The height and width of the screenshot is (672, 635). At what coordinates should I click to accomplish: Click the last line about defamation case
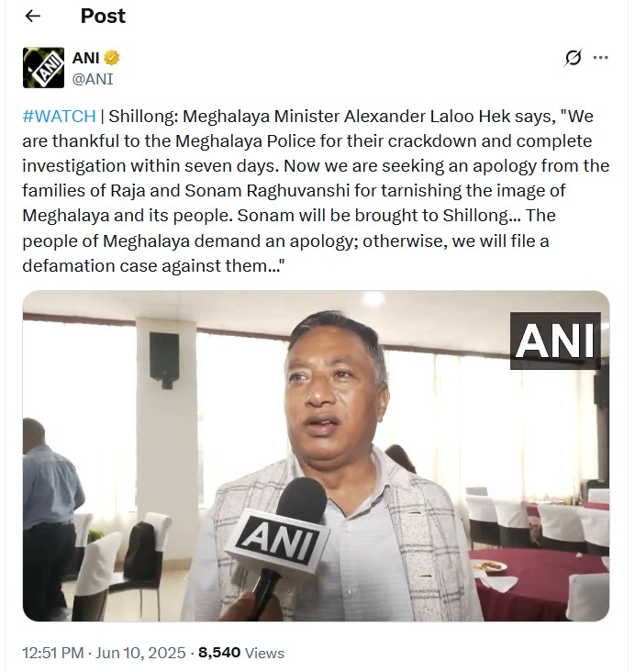point(153,265)
